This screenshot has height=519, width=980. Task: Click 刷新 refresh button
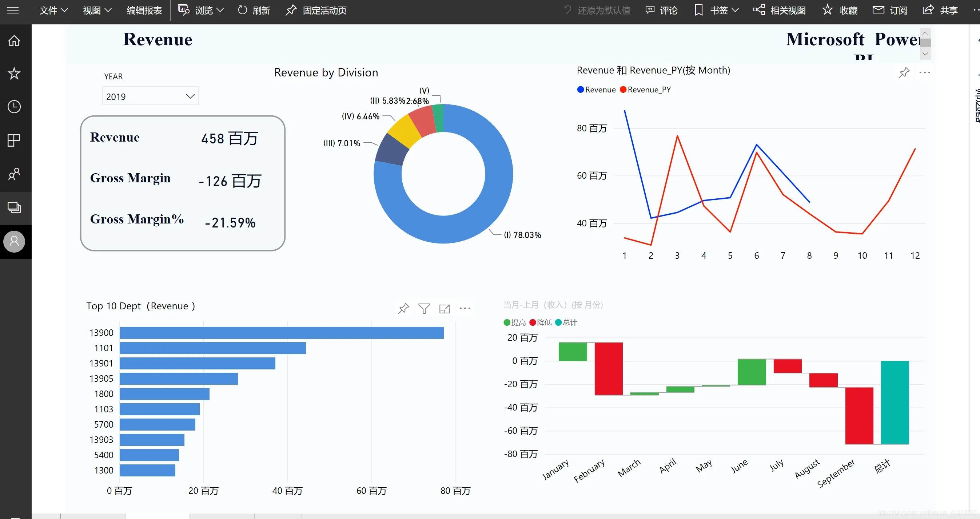pyautogui.click(x=254, y=10)
